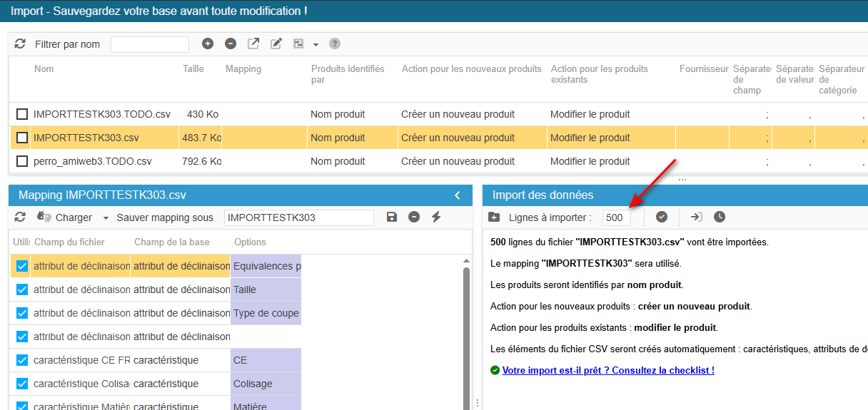Refresh the import file list

pos(20,44)
